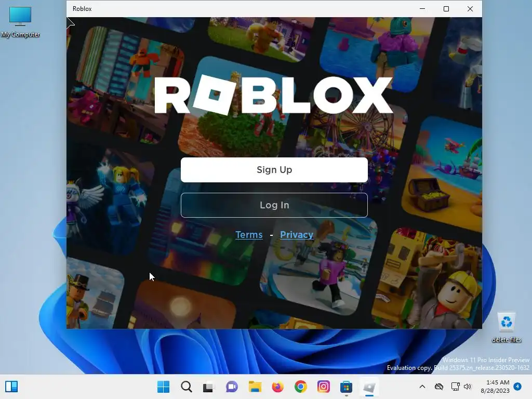The height and width of the screenshot is (399, 532).
Task: Open Task View in the taskbar
Action: 208,387
